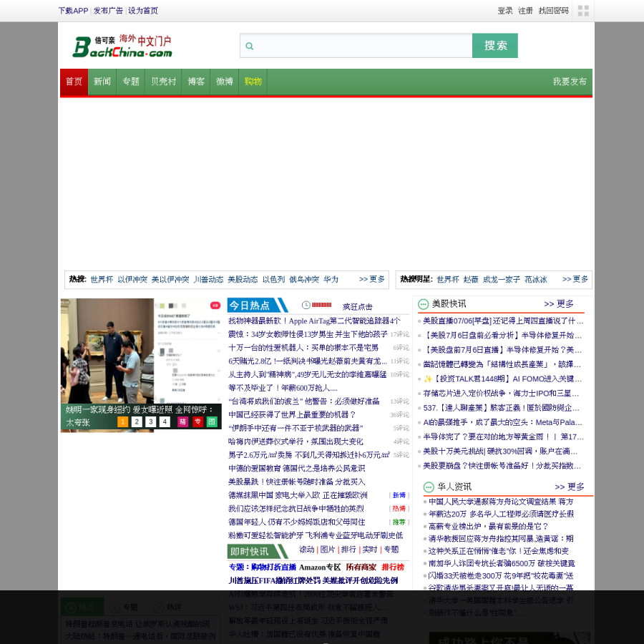Expand >> 更多 for 华人资讯
This screenshot has width=644, height=644.
tap(570, 487)
